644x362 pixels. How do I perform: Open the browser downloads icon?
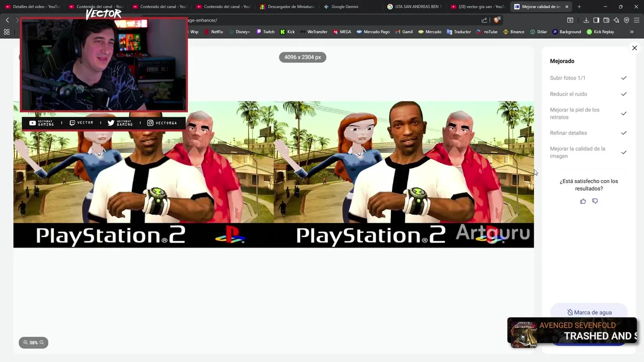coord(586,20)
